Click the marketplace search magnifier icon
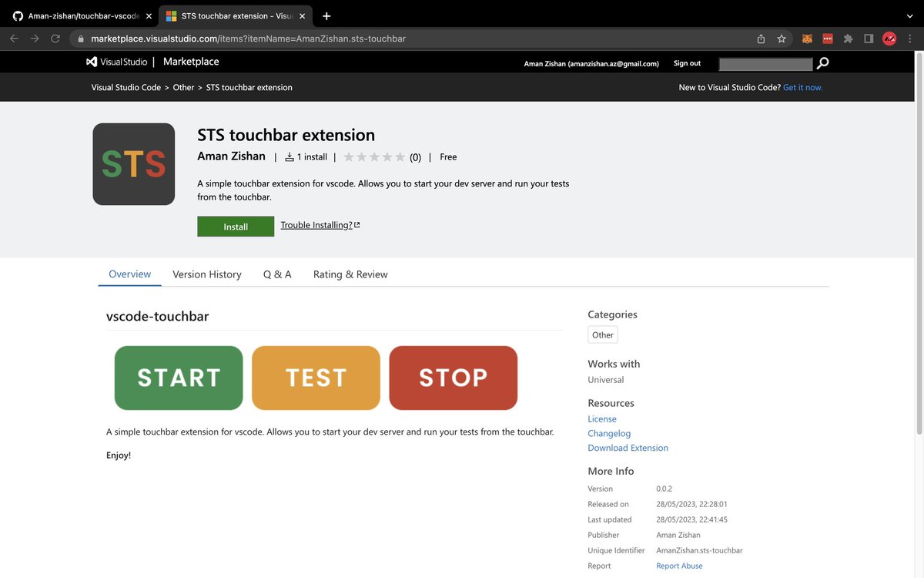 coord(823,63)
